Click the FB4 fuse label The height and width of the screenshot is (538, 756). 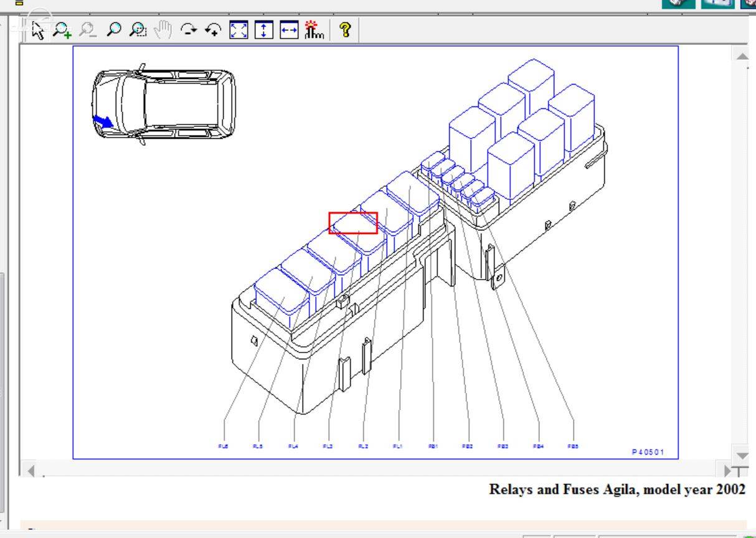point(538,446)
